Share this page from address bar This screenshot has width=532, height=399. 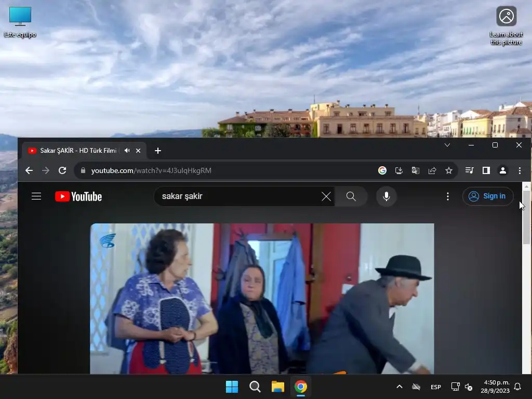point(432,170)
